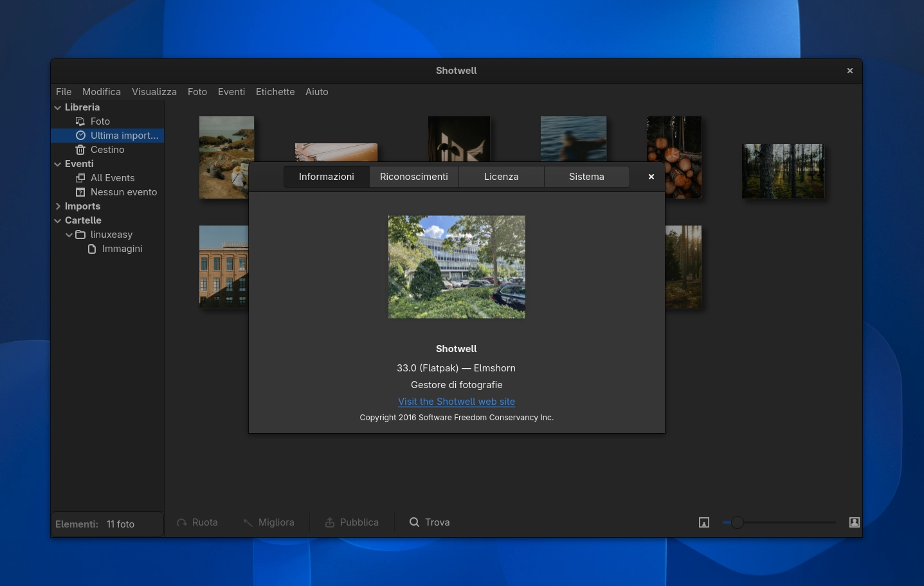Expand the Imports section

pyautogui.click(x=58, y=206)
